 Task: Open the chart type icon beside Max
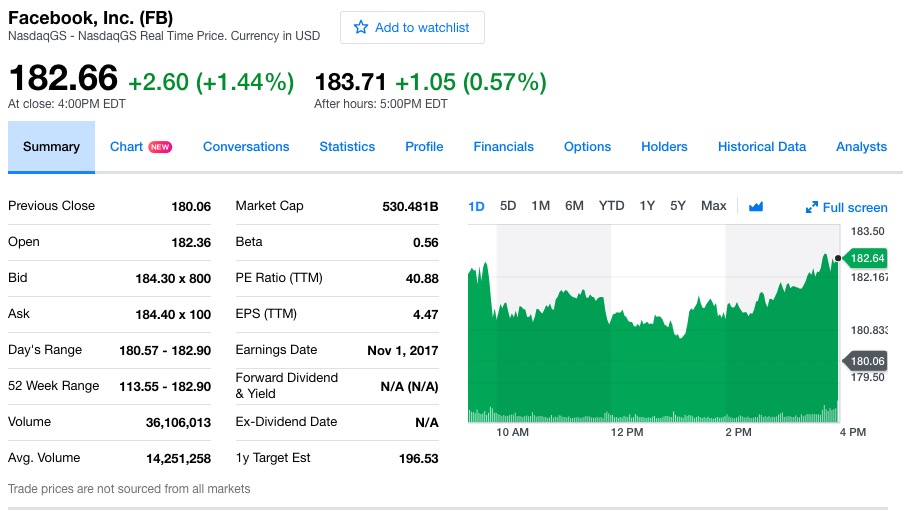(756, 207)
